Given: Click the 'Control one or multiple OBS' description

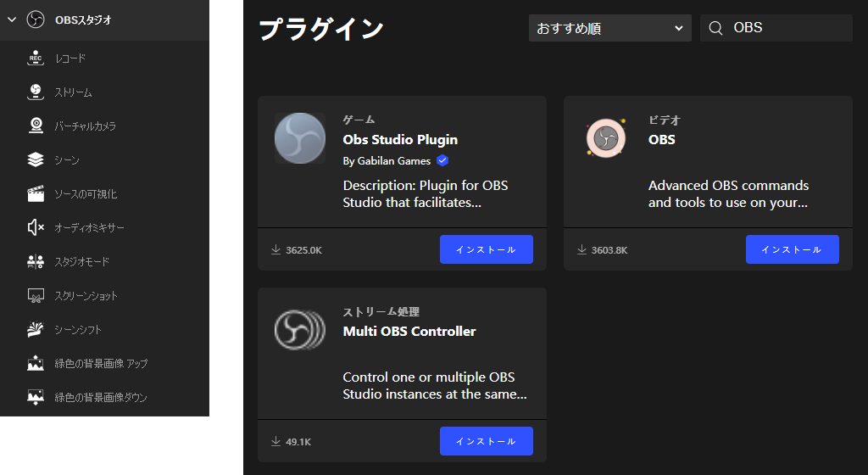Looking at the screenshot, I should [435, 385].
